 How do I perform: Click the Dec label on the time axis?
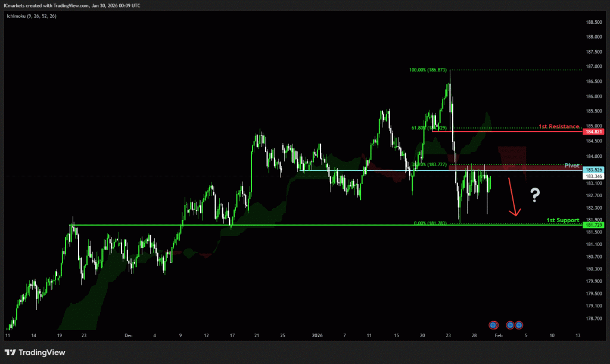pyautogui.click(x=128, y=335)
